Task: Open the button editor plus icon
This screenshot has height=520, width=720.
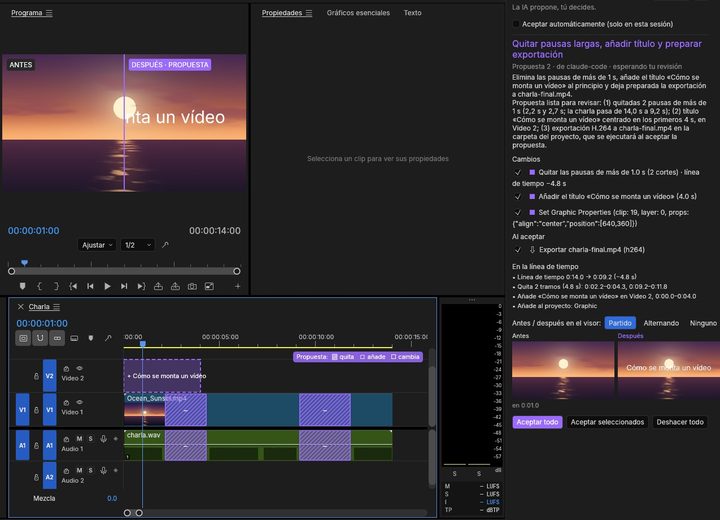Action: point(237,286)
